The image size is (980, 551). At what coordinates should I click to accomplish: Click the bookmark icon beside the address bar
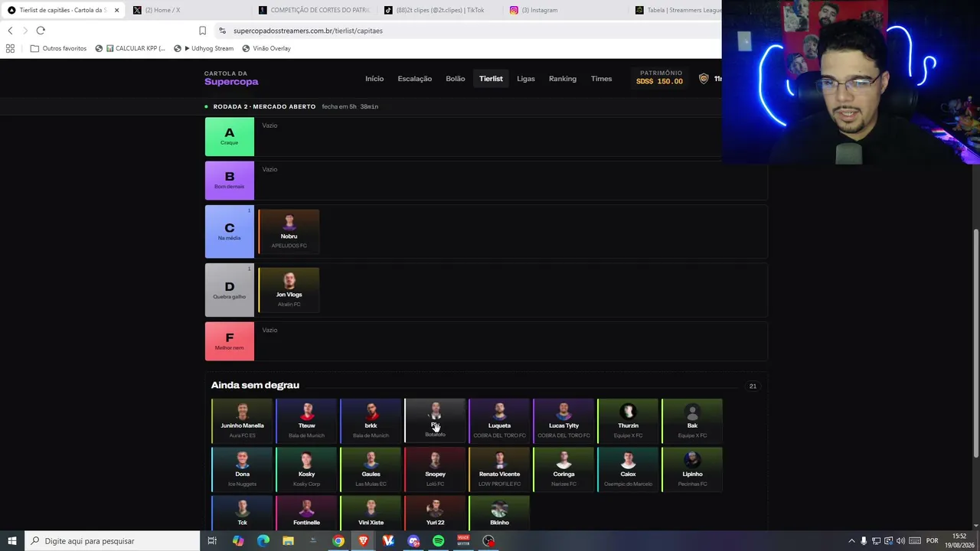pyautogui.click(x=202, y=31)
